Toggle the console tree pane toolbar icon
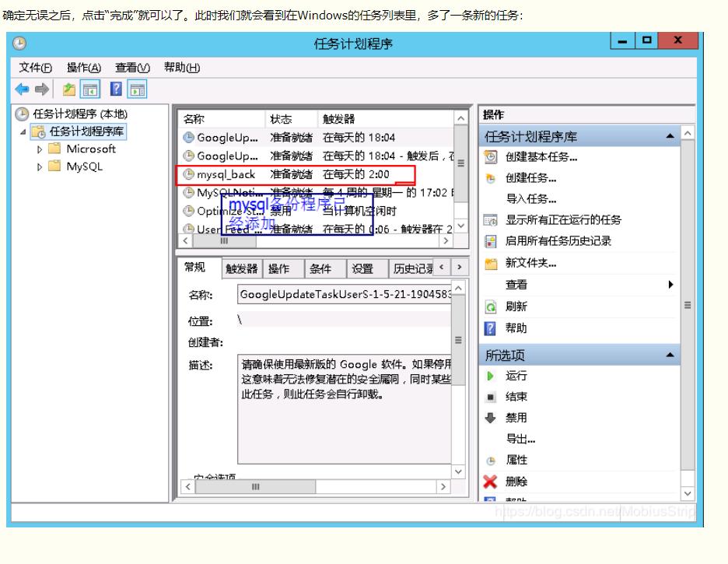 tap(90, 89)
